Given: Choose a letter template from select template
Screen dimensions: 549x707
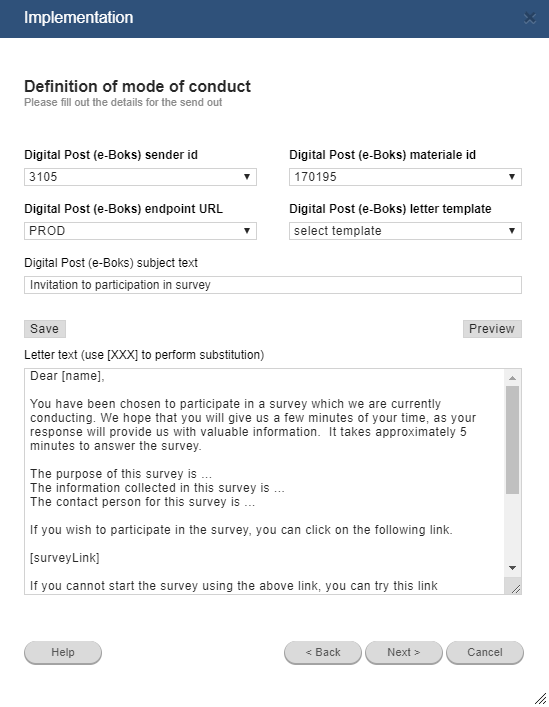Looking at the screenshot, I should [x=405, y=231].
